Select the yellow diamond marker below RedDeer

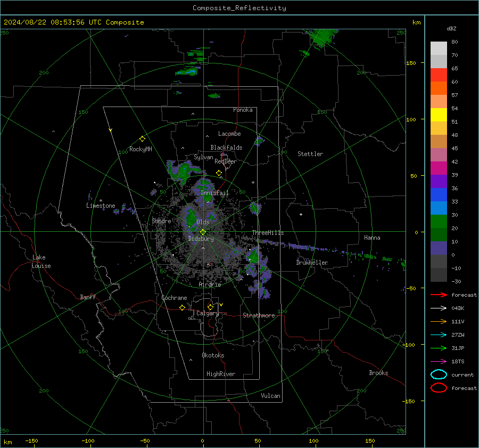point(219,173)
